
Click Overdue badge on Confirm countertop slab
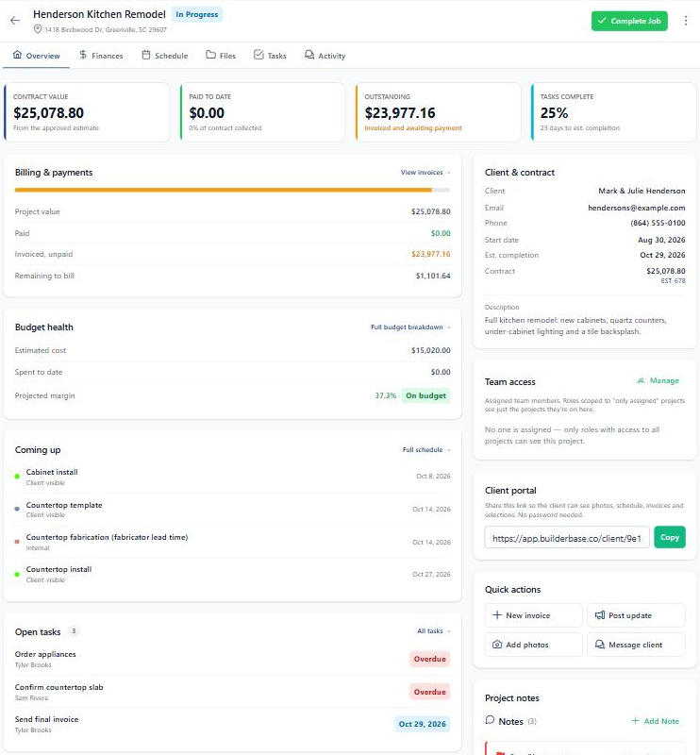[x=429, y=692]
